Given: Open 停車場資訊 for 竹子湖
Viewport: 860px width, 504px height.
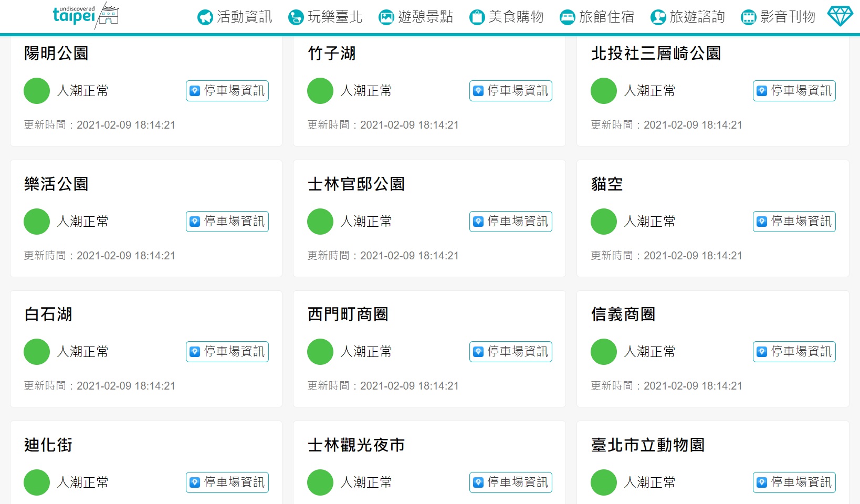Looking at the screenshot, I should tap(511, 91).
